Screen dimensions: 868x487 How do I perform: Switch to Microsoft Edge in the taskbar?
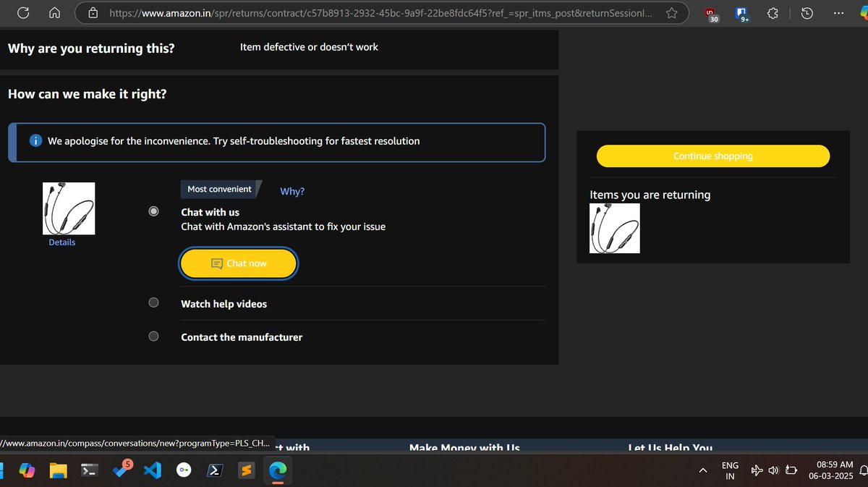point(278,471)
